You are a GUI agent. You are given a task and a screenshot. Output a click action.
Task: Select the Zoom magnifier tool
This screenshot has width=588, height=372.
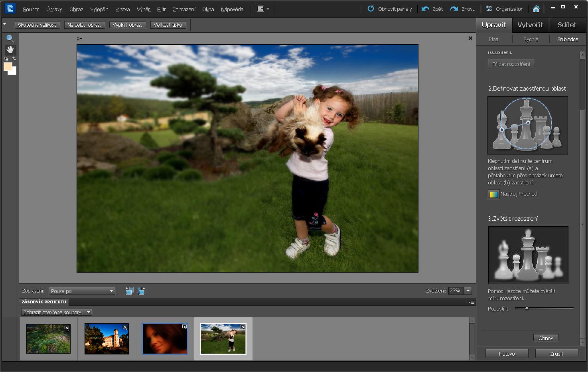[x=10, y=39]
